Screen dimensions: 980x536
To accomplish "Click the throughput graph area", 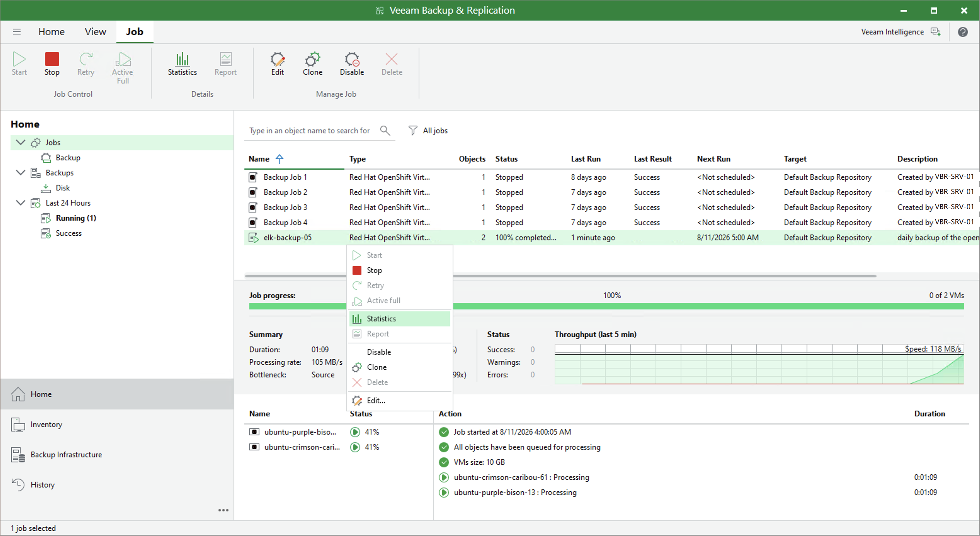I will tap(759, 364).
